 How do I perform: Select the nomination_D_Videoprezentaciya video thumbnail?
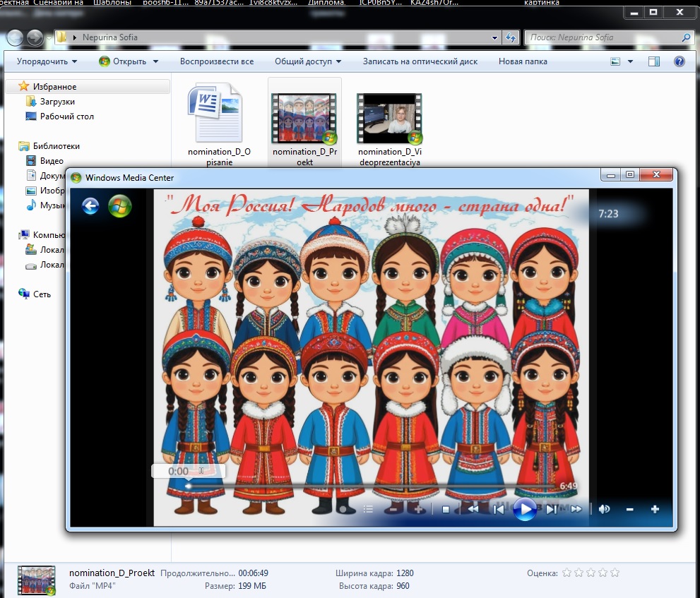click(389, 118)
